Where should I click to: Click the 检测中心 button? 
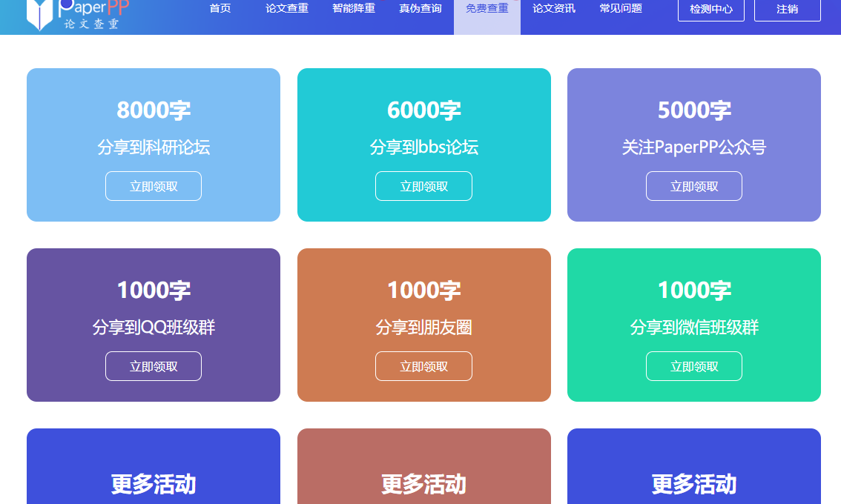click(x=711, y=9)
